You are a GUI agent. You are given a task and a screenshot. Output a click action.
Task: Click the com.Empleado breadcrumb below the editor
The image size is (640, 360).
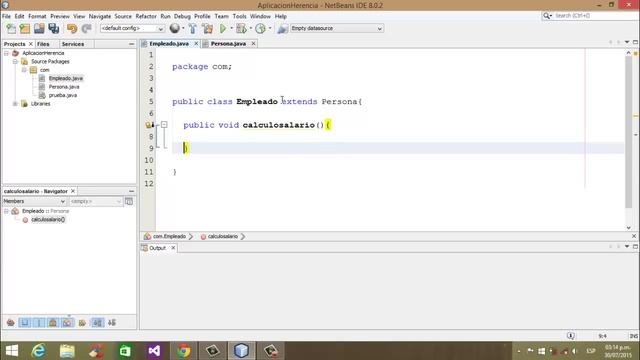pyautogui.click(x=165, y=236)
